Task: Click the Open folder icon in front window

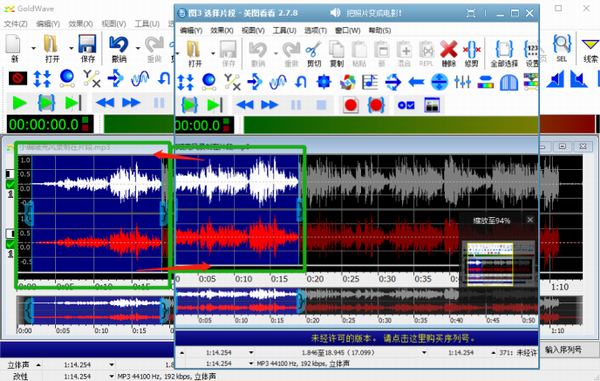Action: pyautogui.click(x=194, y=49)
